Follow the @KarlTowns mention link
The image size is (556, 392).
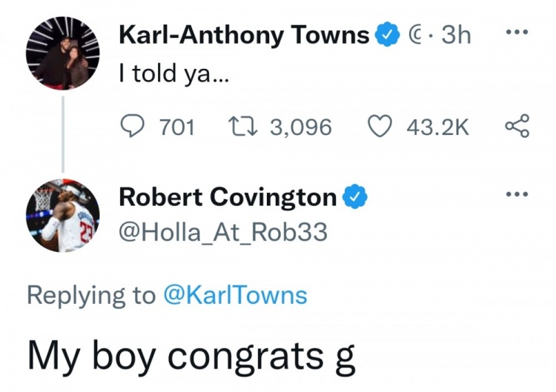coord(235,295)
